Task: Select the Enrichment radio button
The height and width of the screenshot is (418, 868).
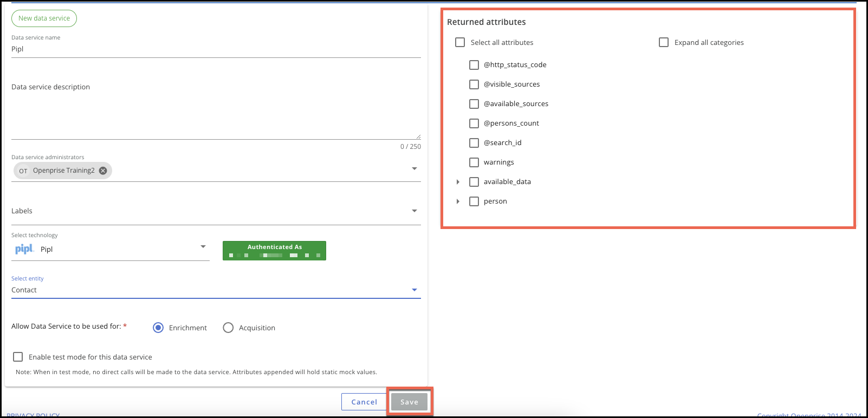Action: pyautogui.click(x=158, y=328)
